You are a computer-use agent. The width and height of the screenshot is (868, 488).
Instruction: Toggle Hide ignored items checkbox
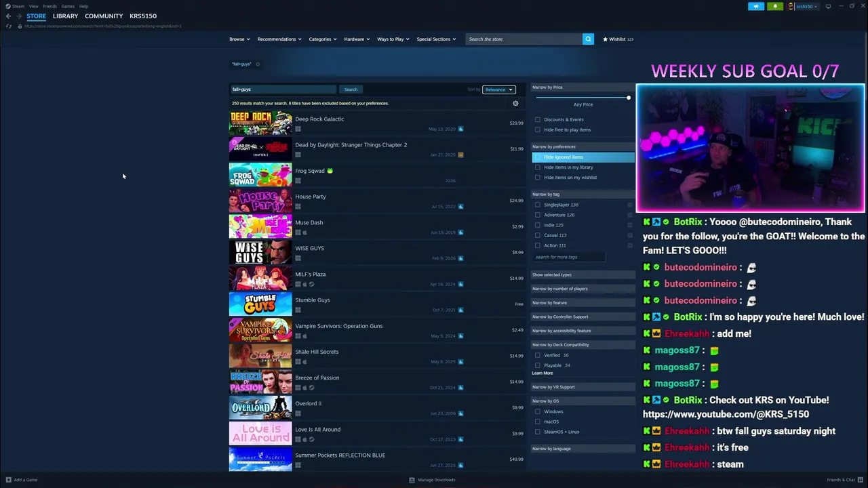point(538,157)
